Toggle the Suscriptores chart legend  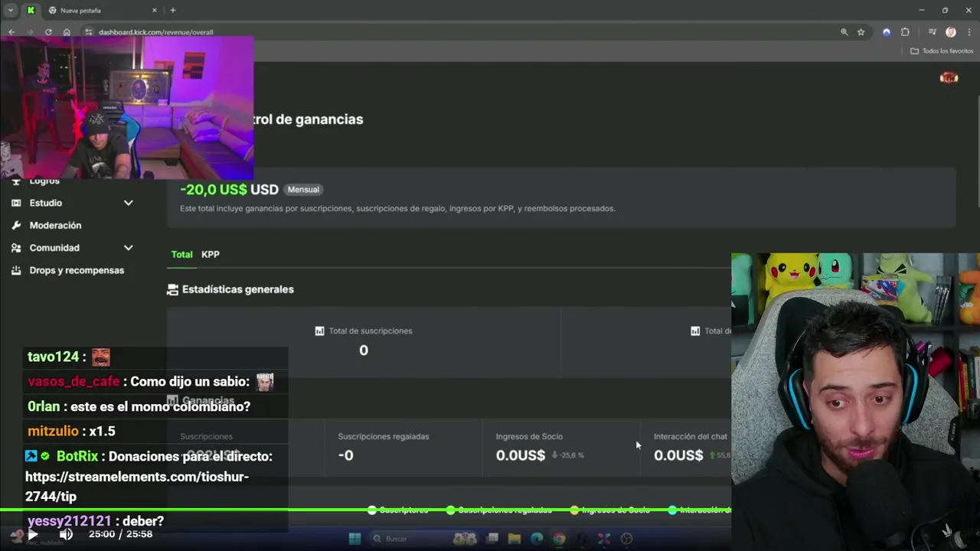398,510
